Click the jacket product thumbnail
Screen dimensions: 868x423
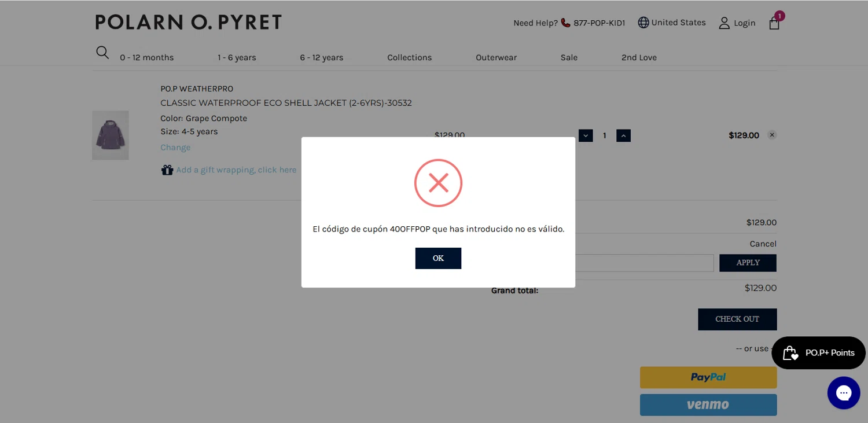point(111,135)
